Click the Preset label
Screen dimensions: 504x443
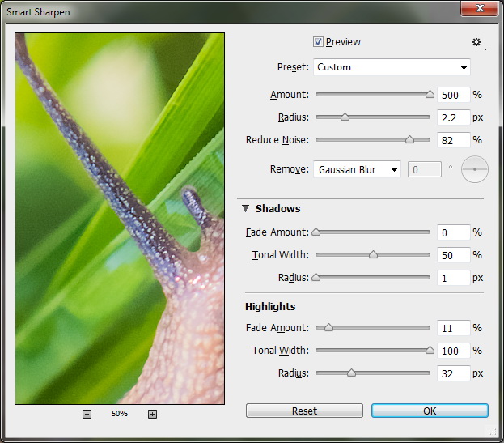[x=293, y=67]
